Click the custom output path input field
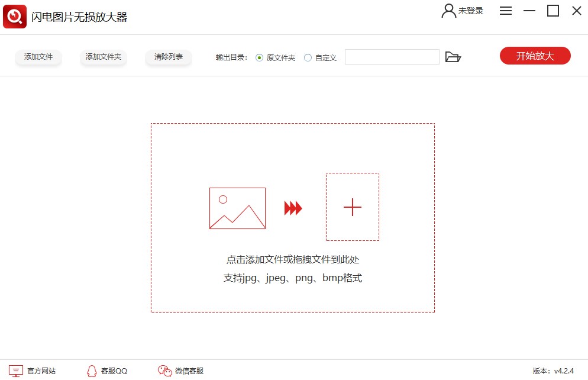 (392, 56)
